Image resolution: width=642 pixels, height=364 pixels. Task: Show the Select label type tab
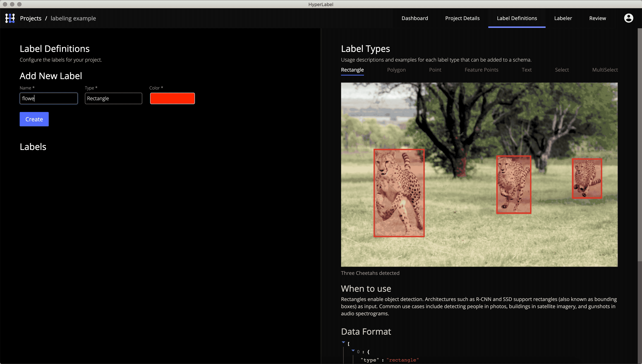coord(562,70)
